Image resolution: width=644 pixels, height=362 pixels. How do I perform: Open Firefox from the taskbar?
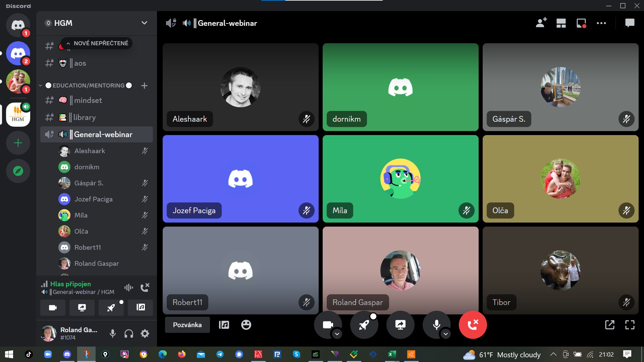[181, 354]
